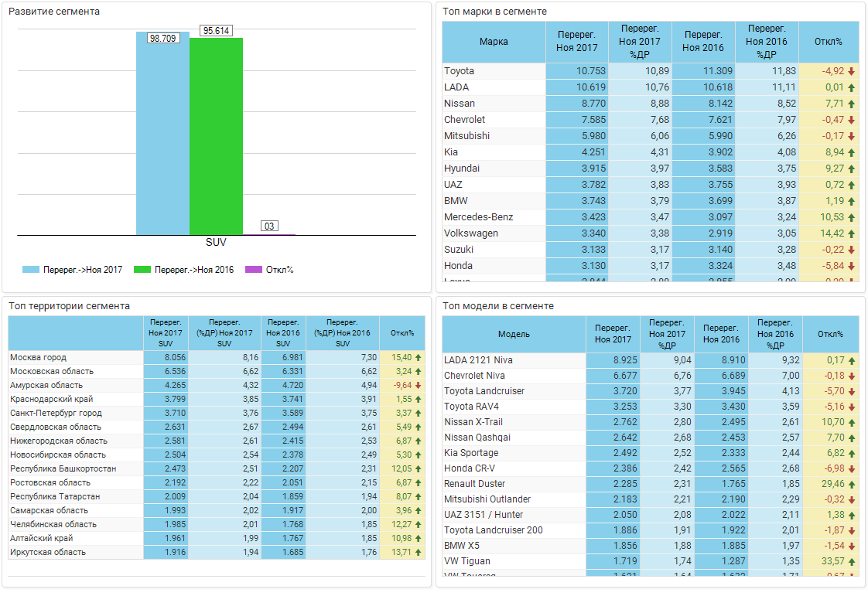Click the red down arrow in Honda brand row
This screenshot has height=613, width=868.
pyautogui.click(x=852, y=266)
